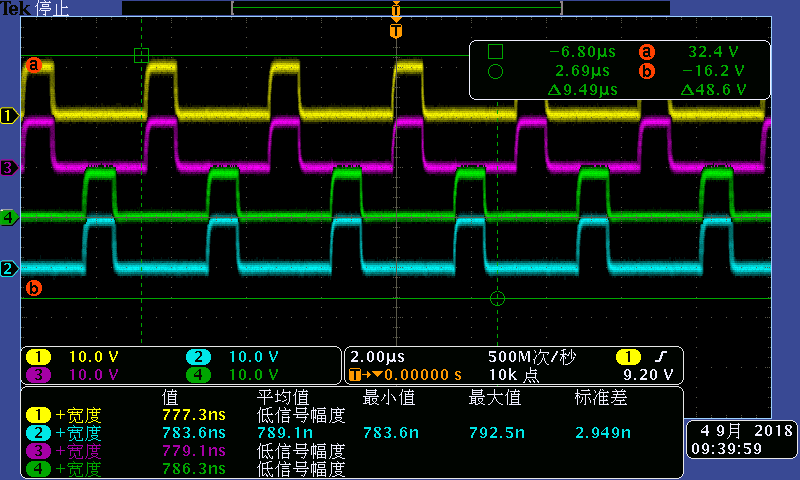Click the rising edge trigger slope icon
Viewport: 800px width, 480px height.
click(x=661, y=357)
